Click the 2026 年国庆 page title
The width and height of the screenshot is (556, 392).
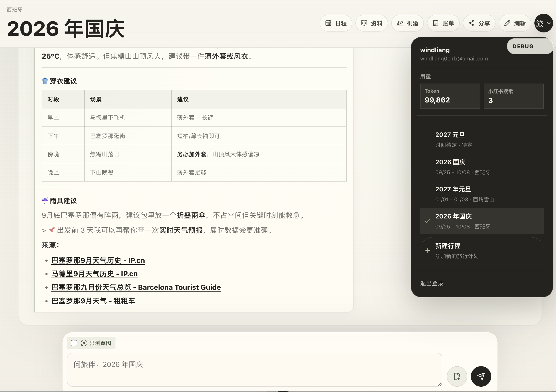point(66,29)
